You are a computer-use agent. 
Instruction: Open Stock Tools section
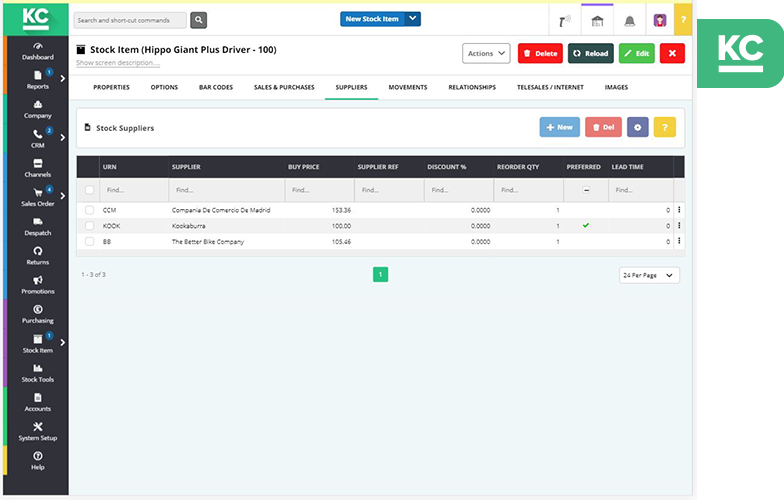click(38, 373)
